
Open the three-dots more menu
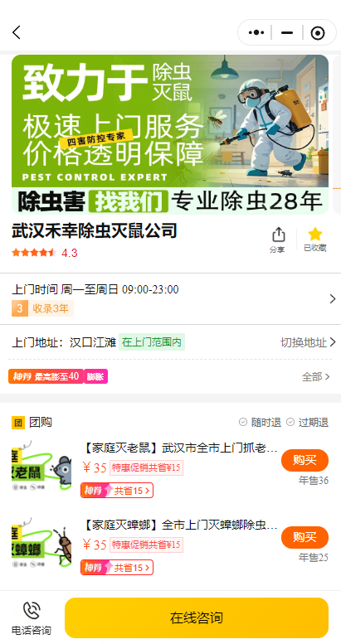(x=256, y=32)
